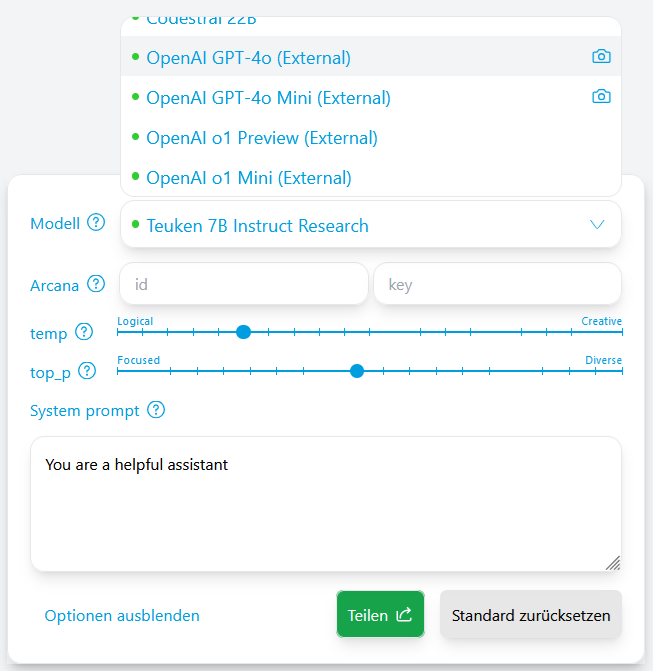
Task: Click the top_p slider handle
Action: click(x=357, y=371)
